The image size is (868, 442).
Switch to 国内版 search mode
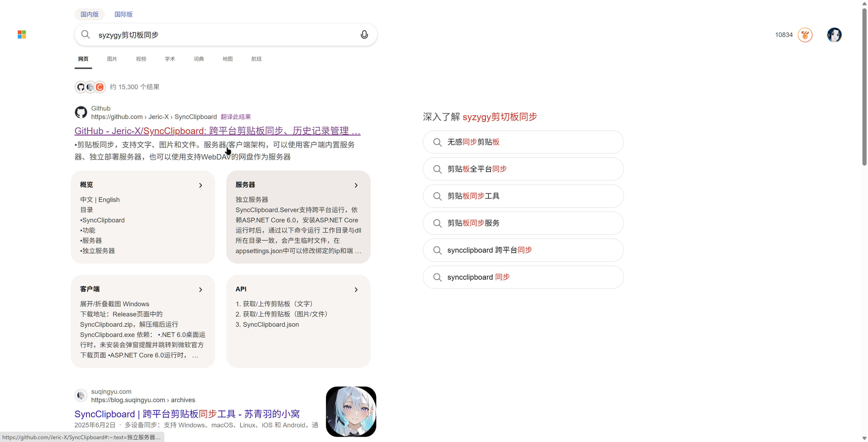90,14
